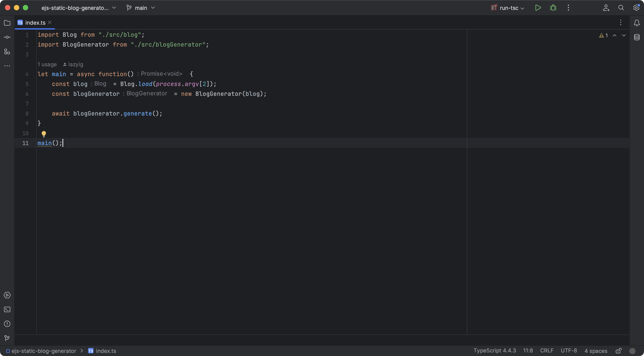The image size is (644, 356).
Task: Open the Git tool window icon
Action: (7, 338)
